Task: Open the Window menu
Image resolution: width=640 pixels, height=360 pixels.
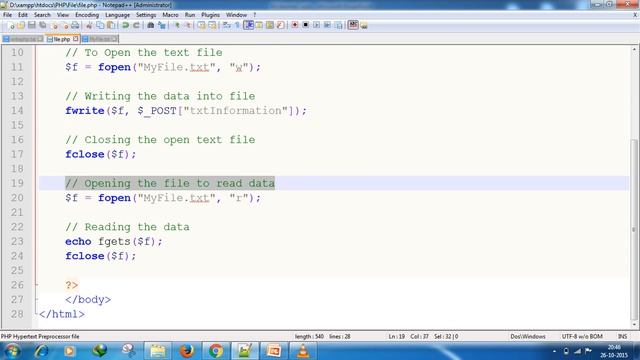Action: [236, 15]
